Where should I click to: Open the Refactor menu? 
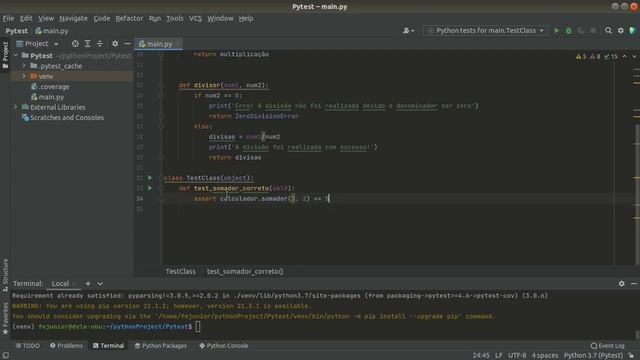129,18
